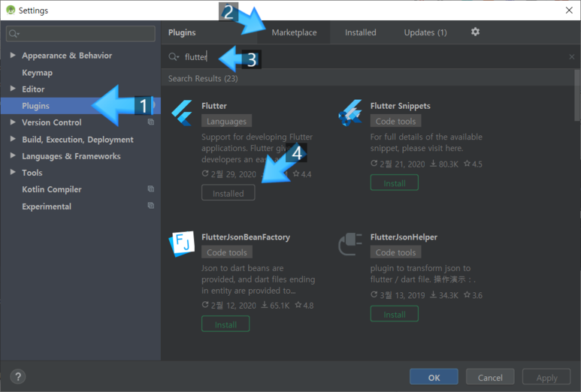Open the Flutter Snippets plugin title
The image size is (581, 392).
pyautogui.click(x=400, y=105)
